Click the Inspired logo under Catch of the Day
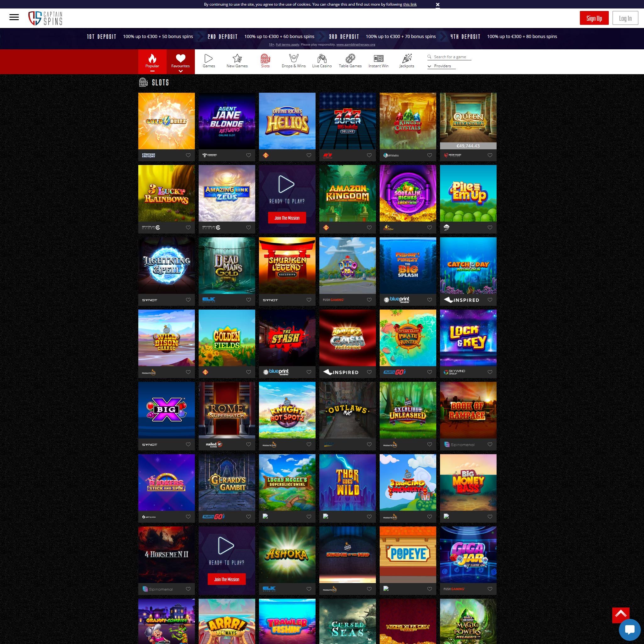Screen dimensions: 644x644 [462, 300]
